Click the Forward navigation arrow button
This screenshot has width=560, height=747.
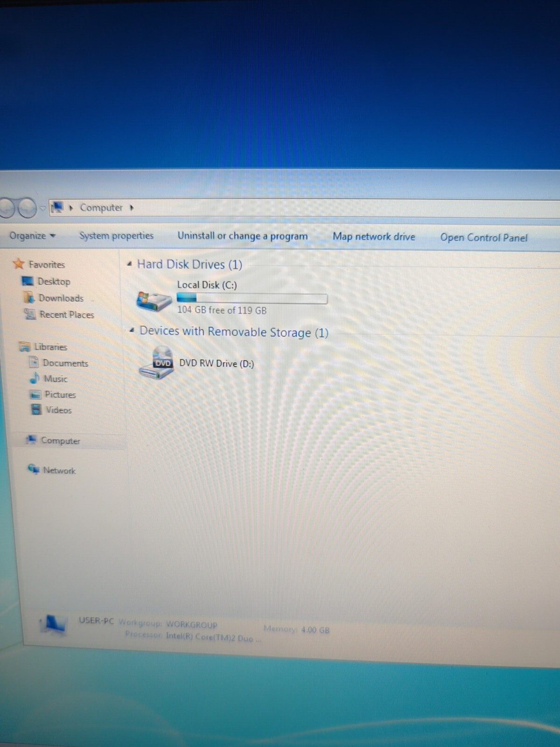coord(27,208)
